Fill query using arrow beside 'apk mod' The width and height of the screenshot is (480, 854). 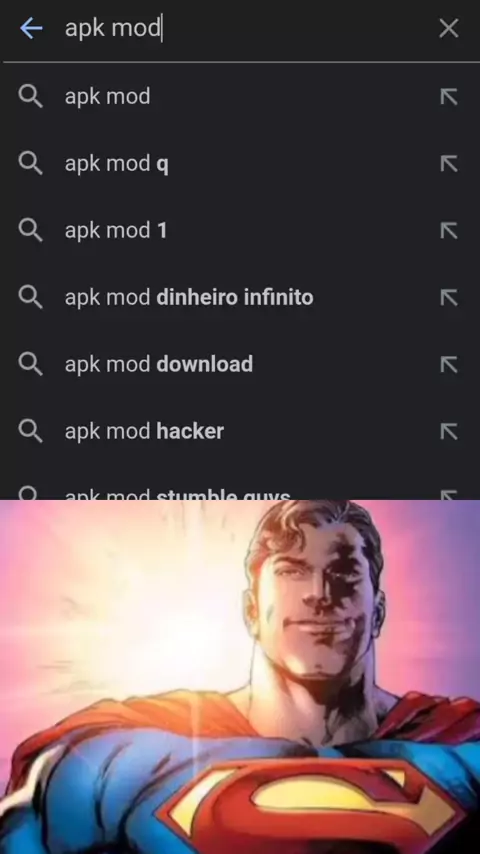(x=448, y=97)
